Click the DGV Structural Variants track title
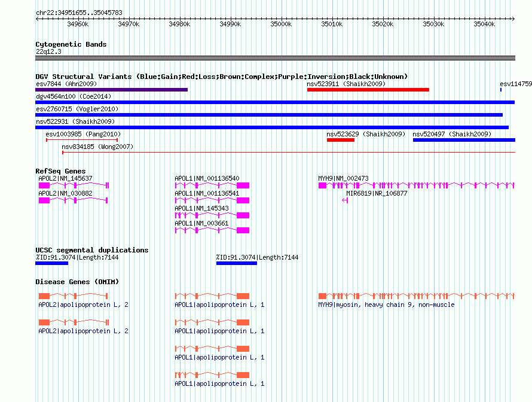532x402 pixels. pyautogui.click(x=222, y=77)
